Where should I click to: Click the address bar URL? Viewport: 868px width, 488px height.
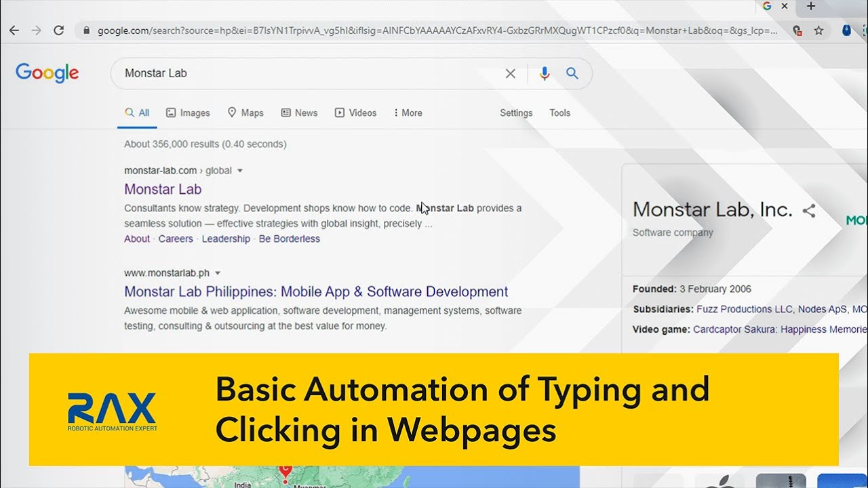point(437,30)
